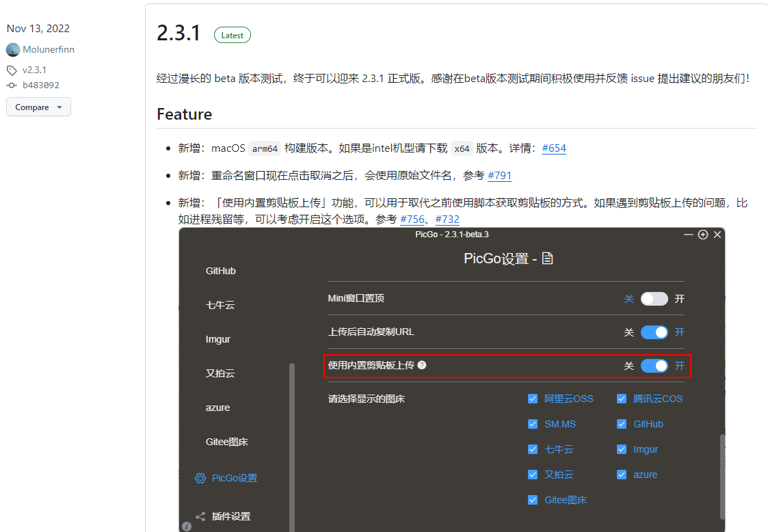768x532 pixels.
Task: Uncheck the 七牛云 checkbox
Action: (533, 449)
